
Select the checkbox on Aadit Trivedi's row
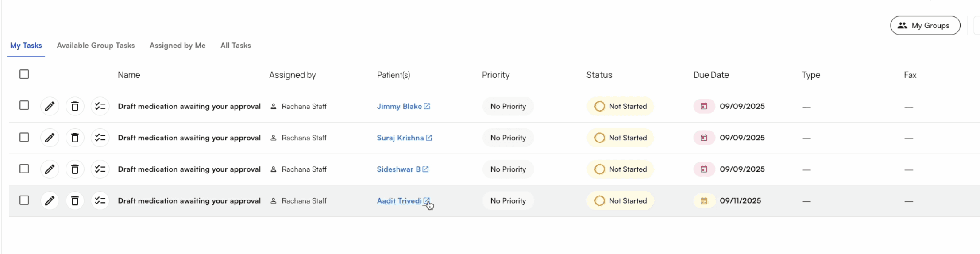(24, 200)
